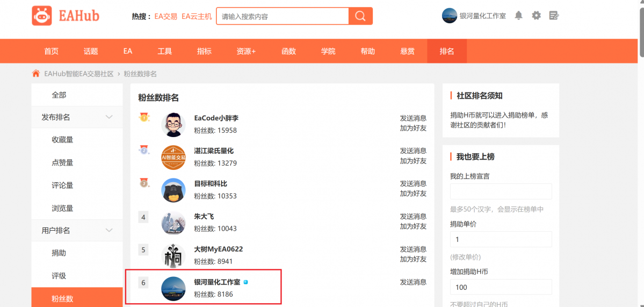Click the 我的上榜宣言 text field
Image resolution: width=644 pixels, height=307 pixels.
[x=501, y=191]
